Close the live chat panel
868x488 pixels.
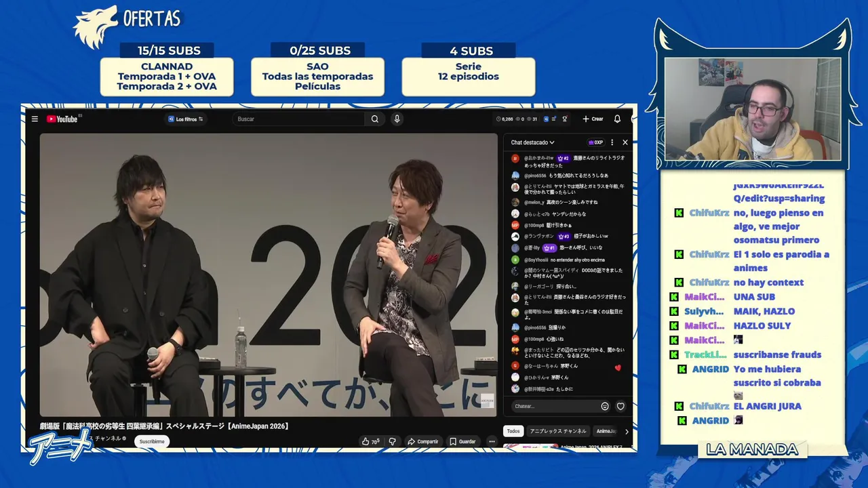[625, 142]
